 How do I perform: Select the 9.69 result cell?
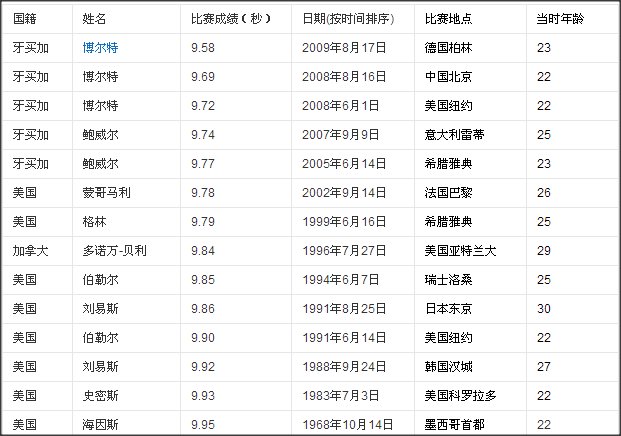click(203, 77)
